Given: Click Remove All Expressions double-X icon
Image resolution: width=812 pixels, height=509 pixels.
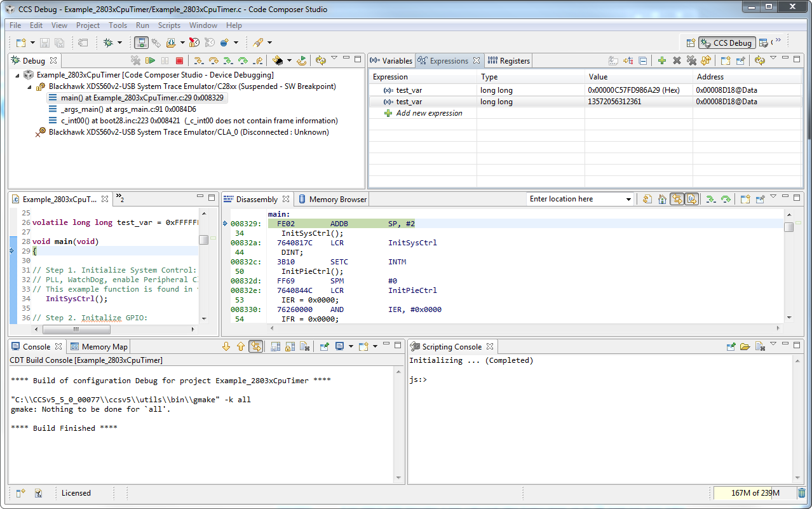Looking at the screenshot, I should (691, 60).
